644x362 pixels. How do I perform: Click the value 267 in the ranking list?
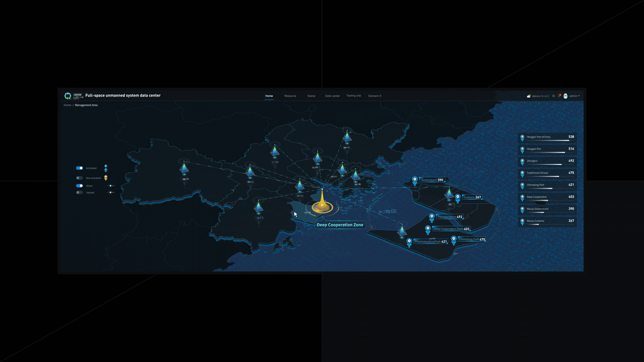tap(571, 221)
